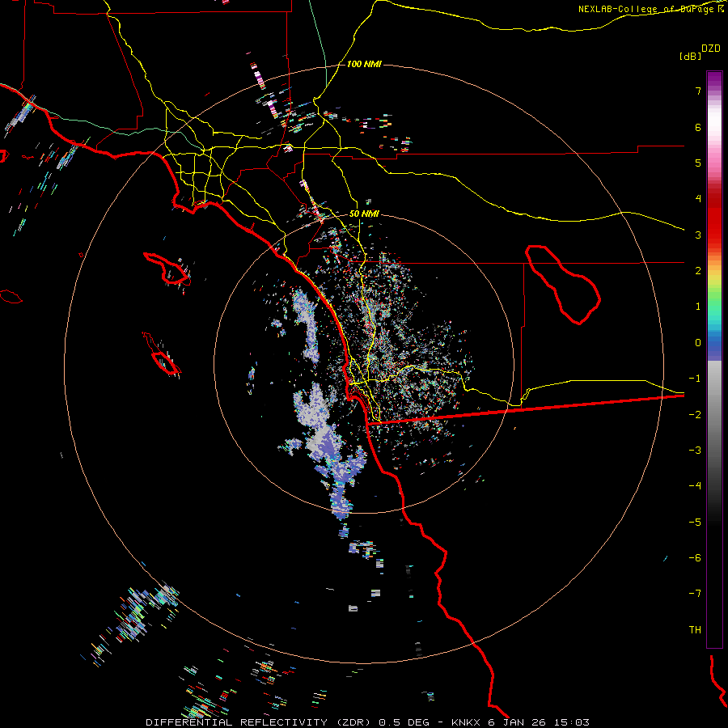The height and width of the screenshot is (728, 728).
Task: Click the "[dB]" units label
Action: click(x=690, y=56)
